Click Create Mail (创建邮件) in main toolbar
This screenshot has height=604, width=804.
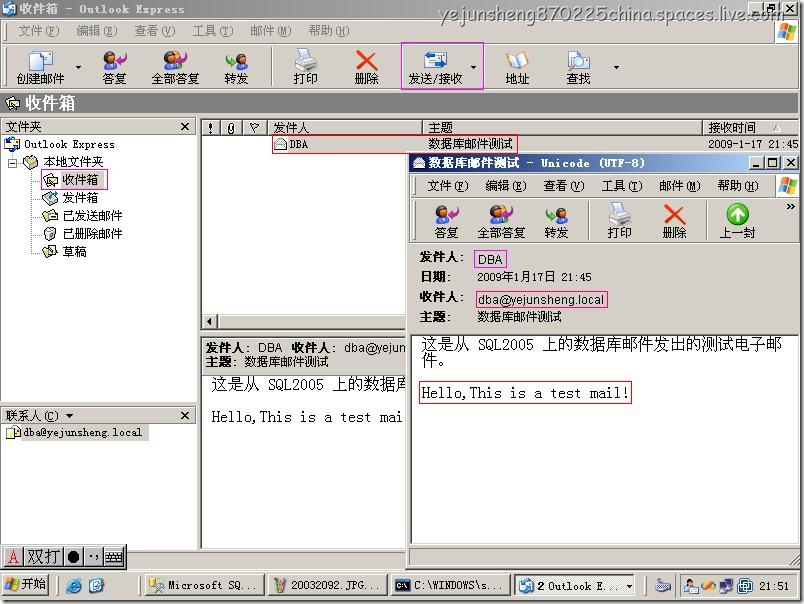[41, 67]
